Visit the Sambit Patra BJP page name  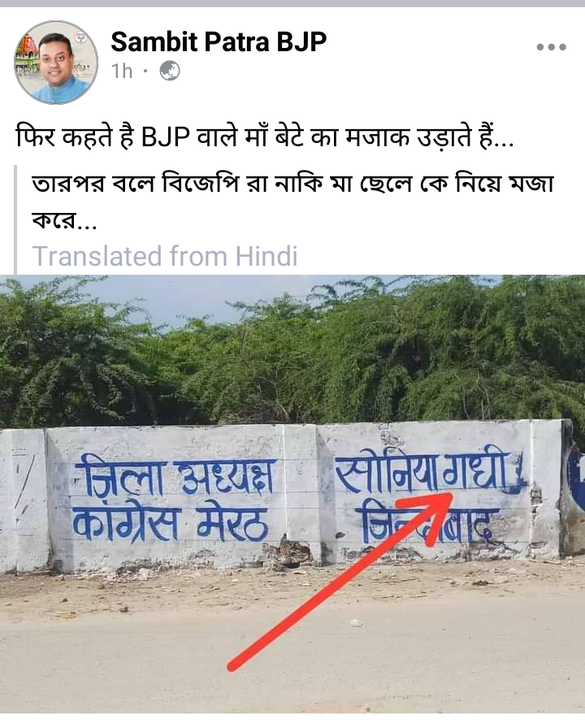[x=219, y=41]
